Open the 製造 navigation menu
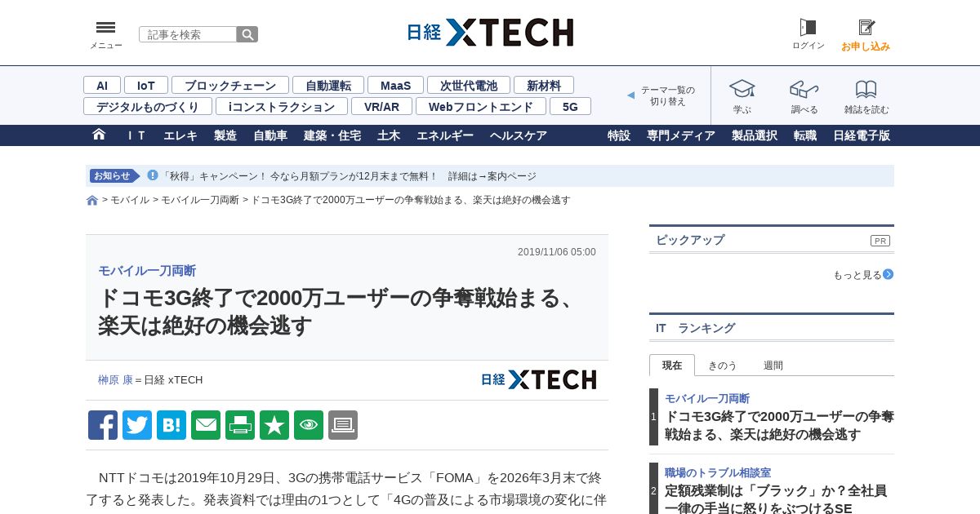 225,135
